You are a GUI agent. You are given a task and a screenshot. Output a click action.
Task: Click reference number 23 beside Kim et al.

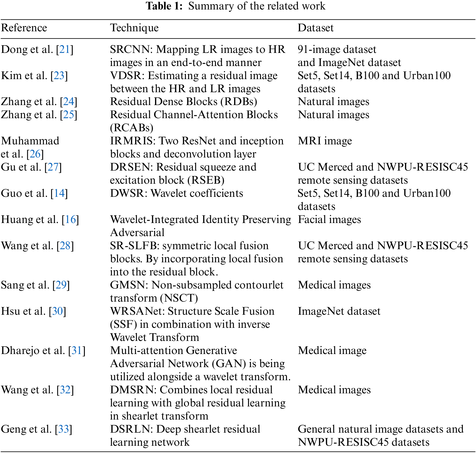[59, 76]
